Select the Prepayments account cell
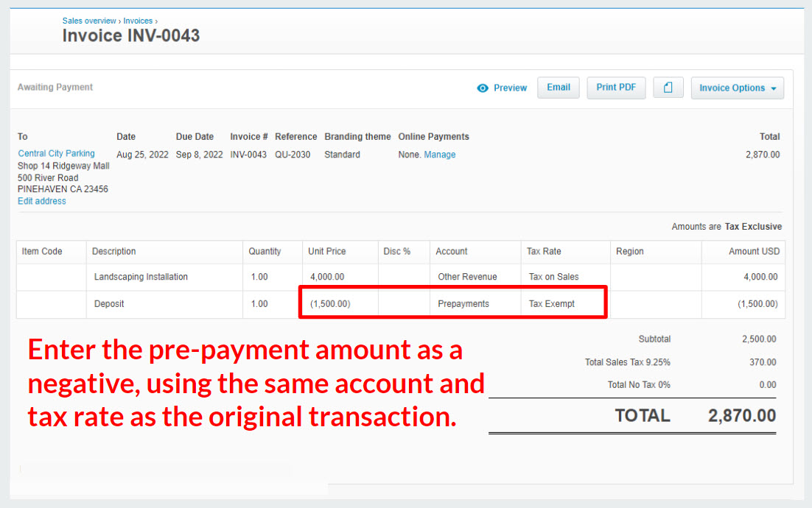 coord(475,303)
